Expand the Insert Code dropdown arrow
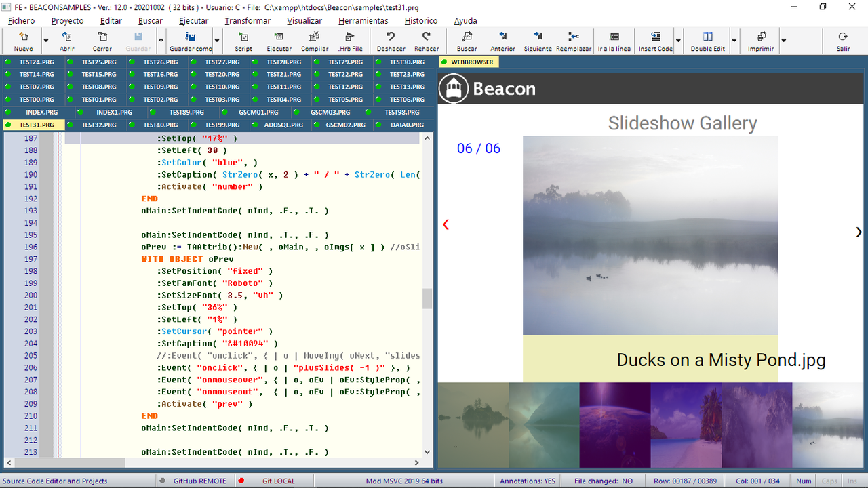The width and height of the screenshot is (868, 488). 678,41
